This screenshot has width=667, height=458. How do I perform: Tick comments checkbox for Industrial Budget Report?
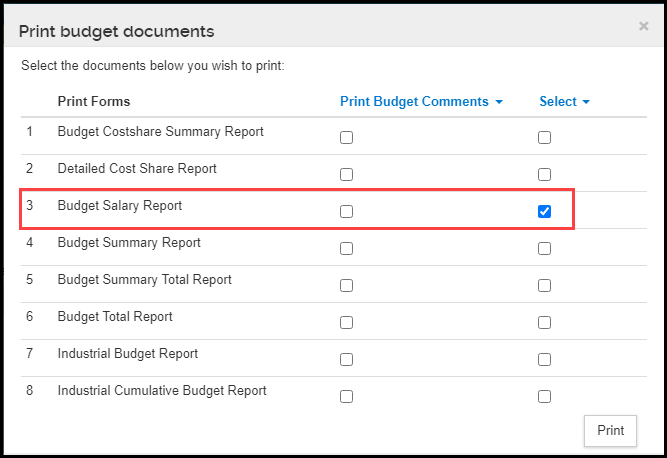click(x=346, y=359)
